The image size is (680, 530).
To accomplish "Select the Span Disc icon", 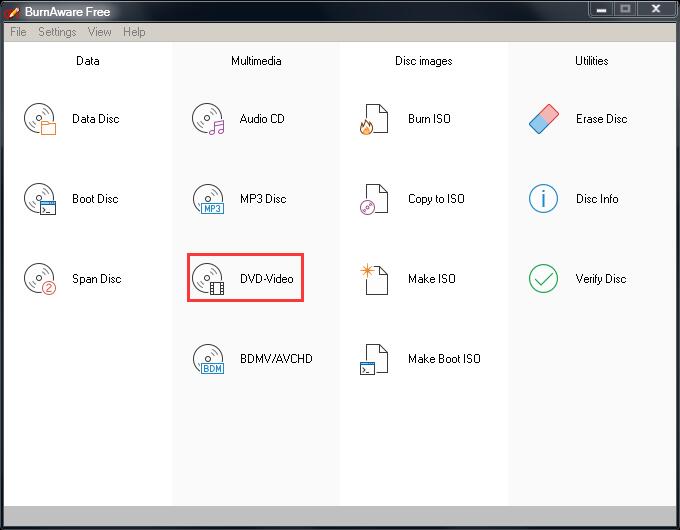I will 40,279.
